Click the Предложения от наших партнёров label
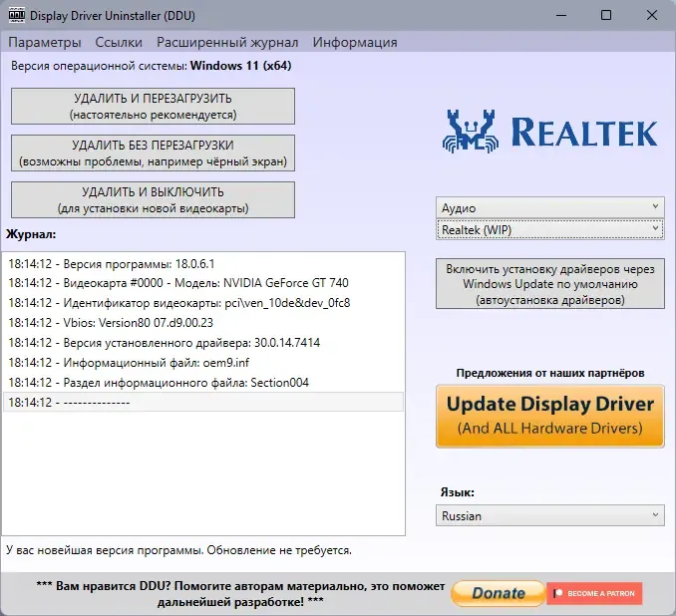676x616 pixels. click(550, 373)
